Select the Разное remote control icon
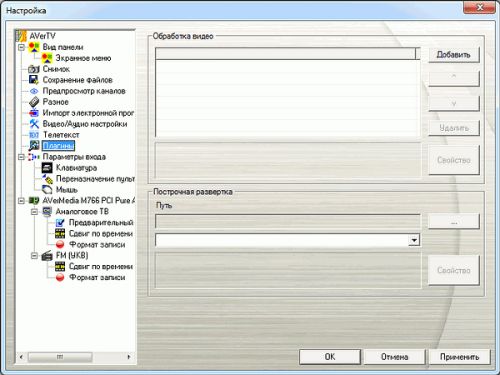Viewport: 500px width, 375px height. [34, 102]
